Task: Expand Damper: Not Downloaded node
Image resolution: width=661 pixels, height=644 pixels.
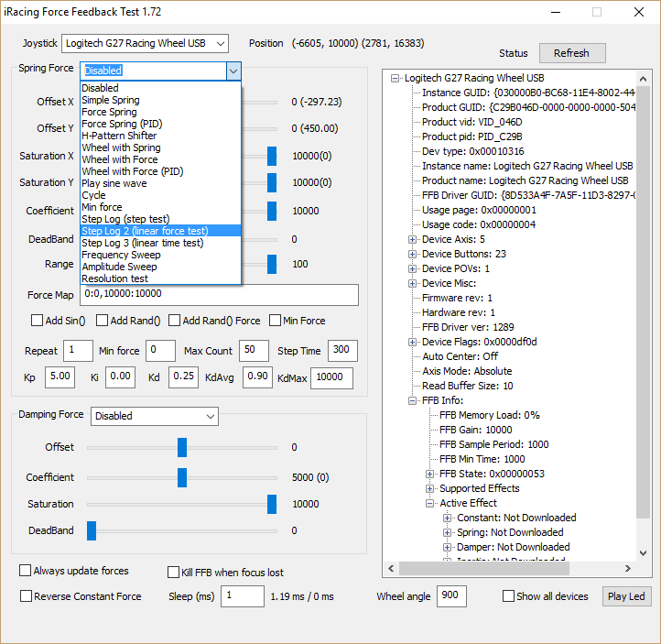Action: [448, 548]
